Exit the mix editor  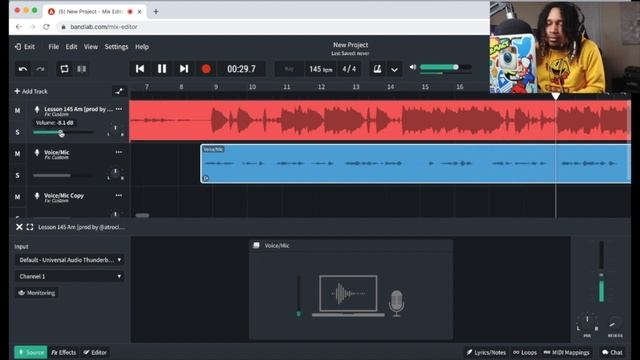pyautogui.click(x=25, y=47)
